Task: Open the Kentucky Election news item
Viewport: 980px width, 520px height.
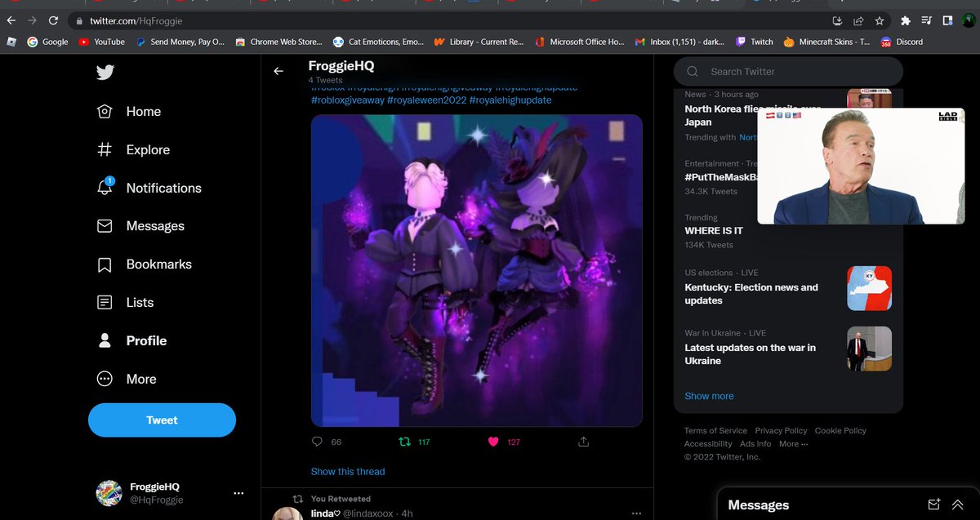Action: coord(751,294)
